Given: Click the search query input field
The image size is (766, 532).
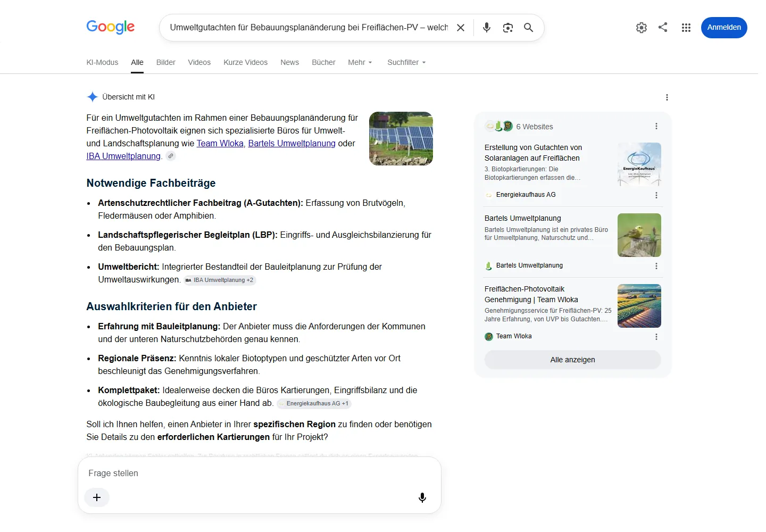Looking at the screenshot, I should [x=309, y=28].
